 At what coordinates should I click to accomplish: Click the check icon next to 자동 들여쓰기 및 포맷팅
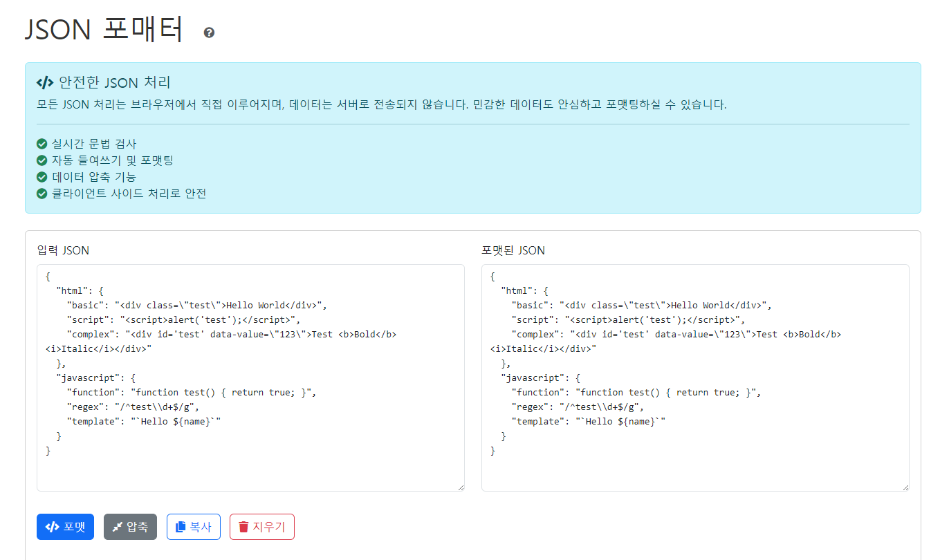[x=42, y=160]
